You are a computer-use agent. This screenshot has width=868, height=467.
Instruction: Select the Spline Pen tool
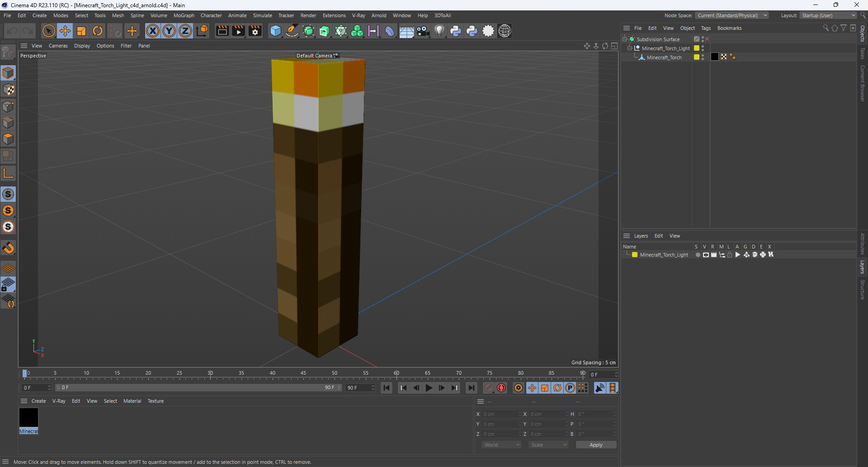click(292, 31)
